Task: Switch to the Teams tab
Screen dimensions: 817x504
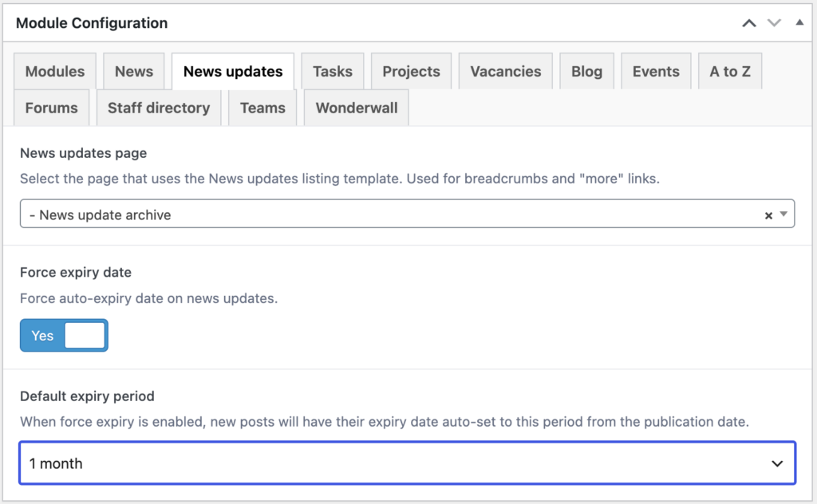Action: point(262,108)
